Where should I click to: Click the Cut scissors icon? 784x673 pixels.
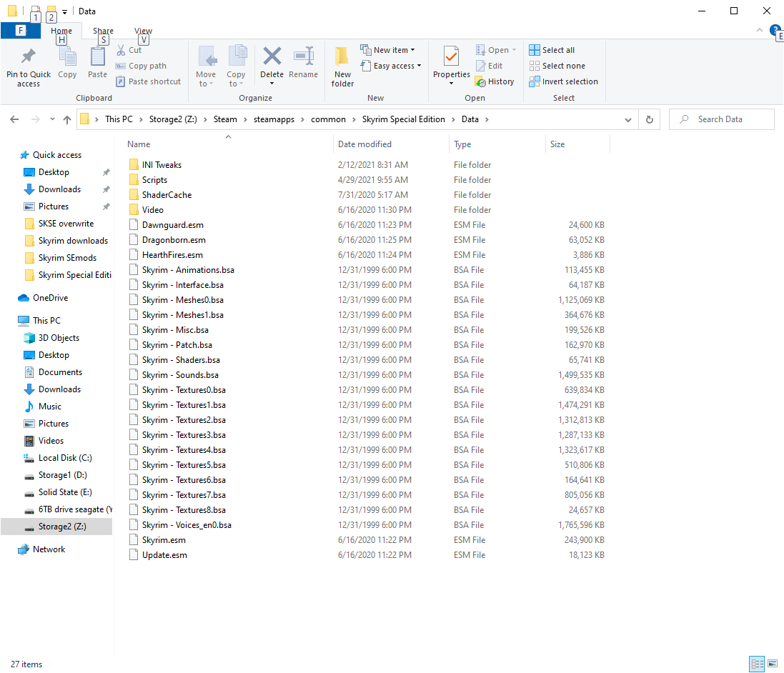[121, 50]
